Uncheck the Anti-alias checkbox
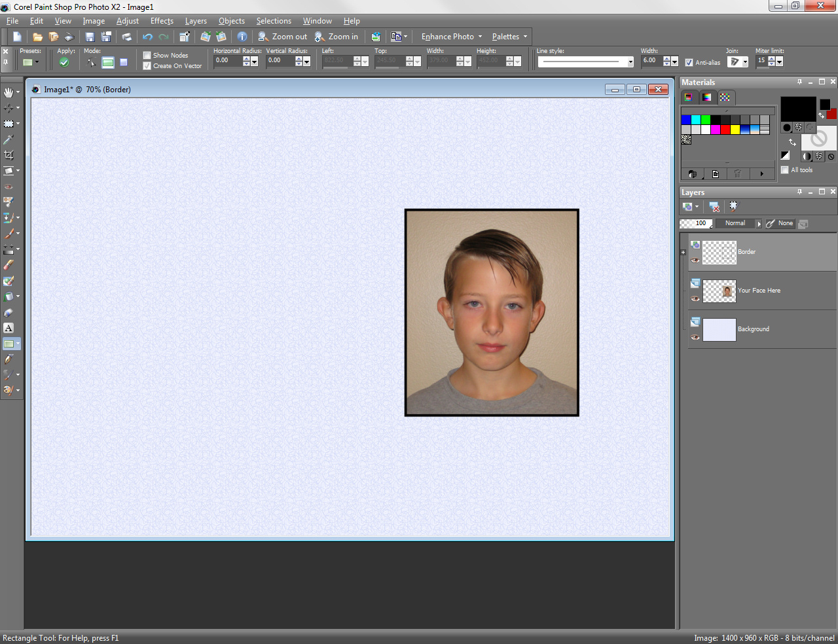This screenshot has height=644, width=838. point(689,63)
